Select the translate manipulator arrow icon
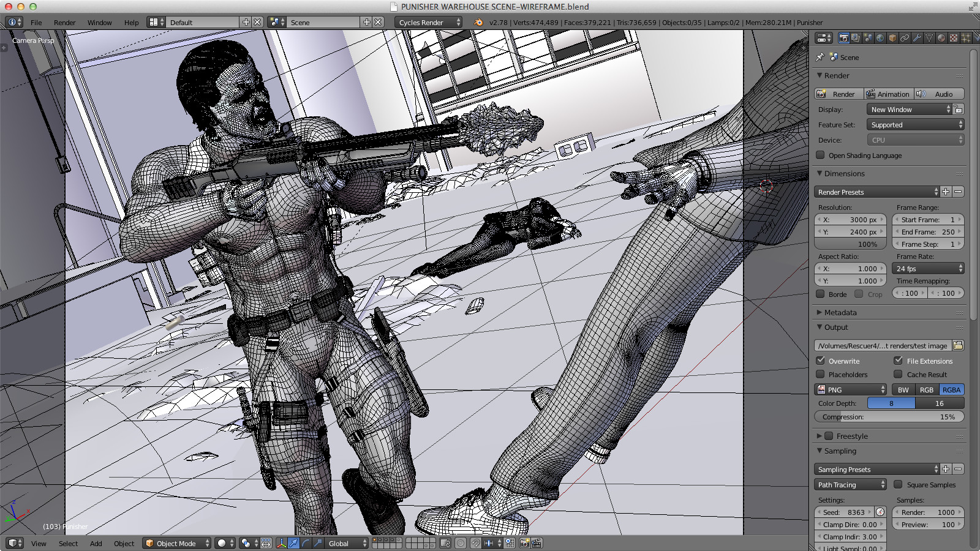The width and height of the screenshot is (980, 551). [293, 543]
